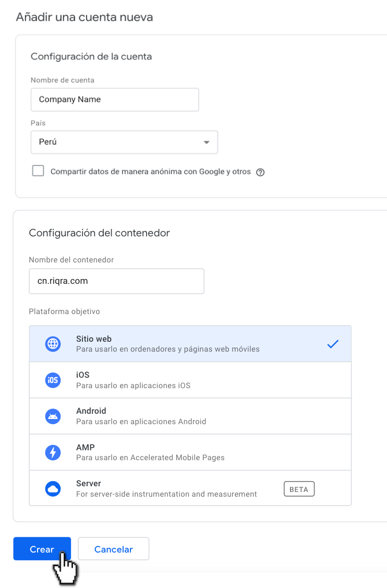Click the BETA badge on Server

(x=299, y=489)
